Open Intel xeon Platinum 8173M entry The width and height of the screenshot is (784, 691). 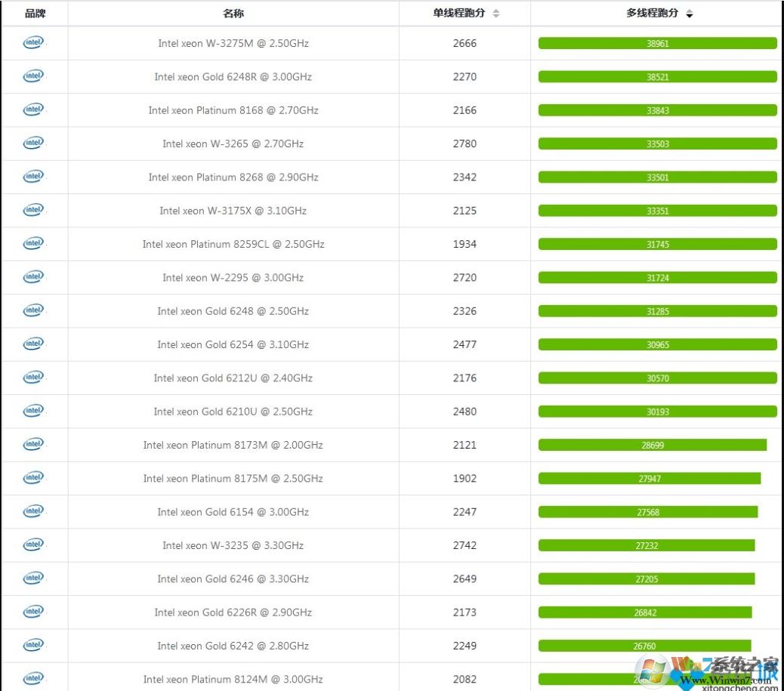pos(233,445)
